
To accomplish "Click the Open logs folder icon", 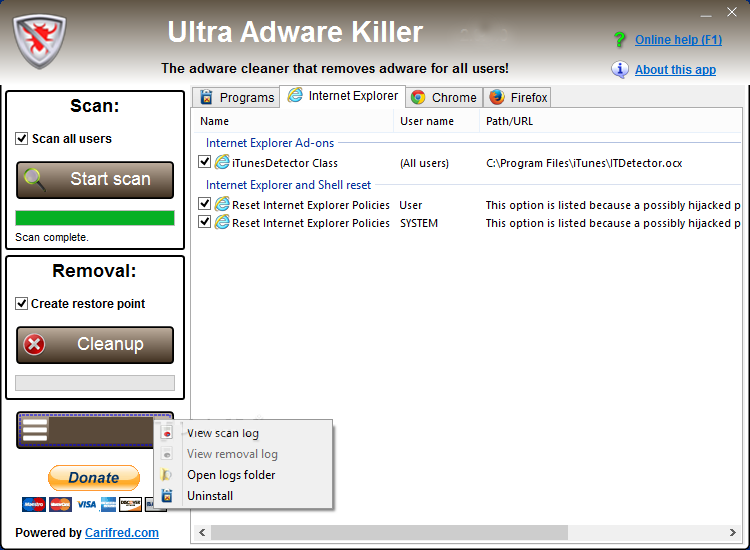I will (166, 474).
